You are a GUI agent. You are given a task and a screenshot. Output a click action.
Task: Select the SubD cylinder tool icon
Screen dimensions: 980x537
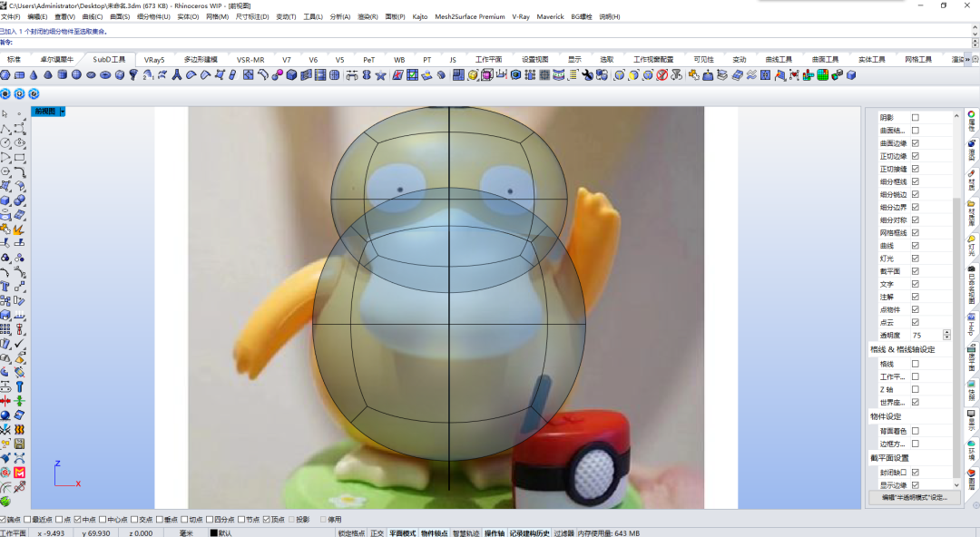click(63, 75)
